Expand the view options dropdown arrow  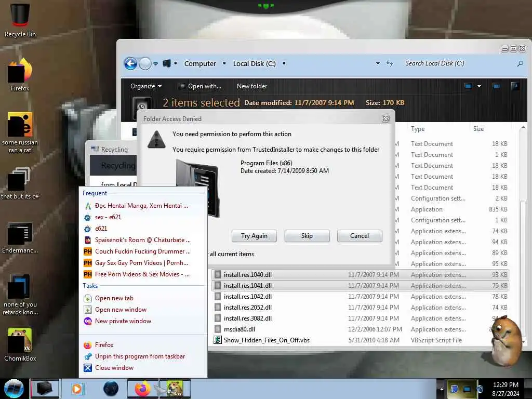pos(479,86)
